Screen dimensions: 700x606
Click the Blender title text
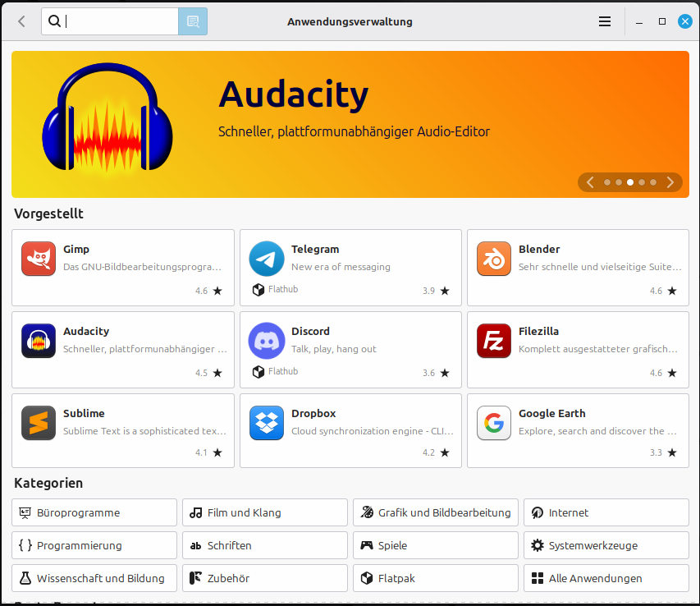tap(539, 249)
